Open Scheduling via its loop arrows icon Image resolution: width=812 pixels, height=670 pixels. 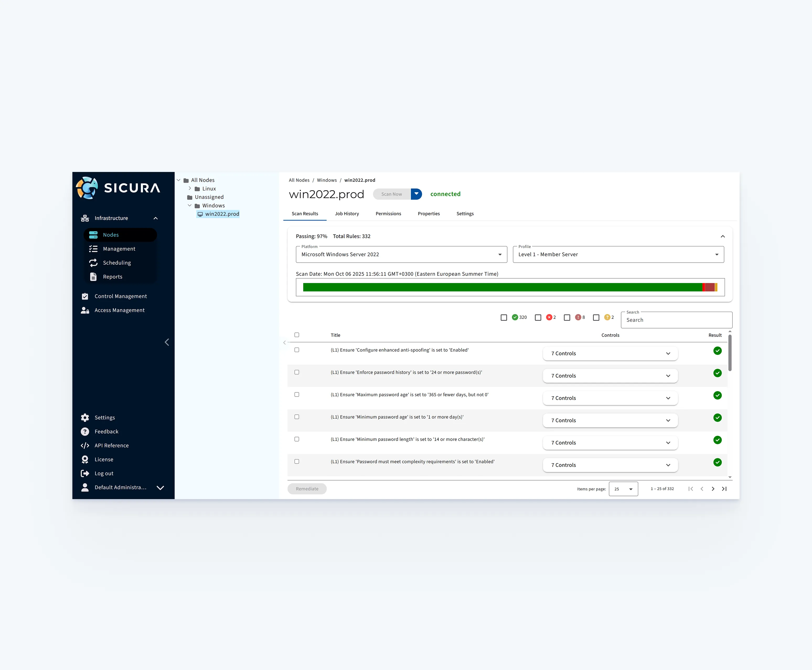(93, 263)
